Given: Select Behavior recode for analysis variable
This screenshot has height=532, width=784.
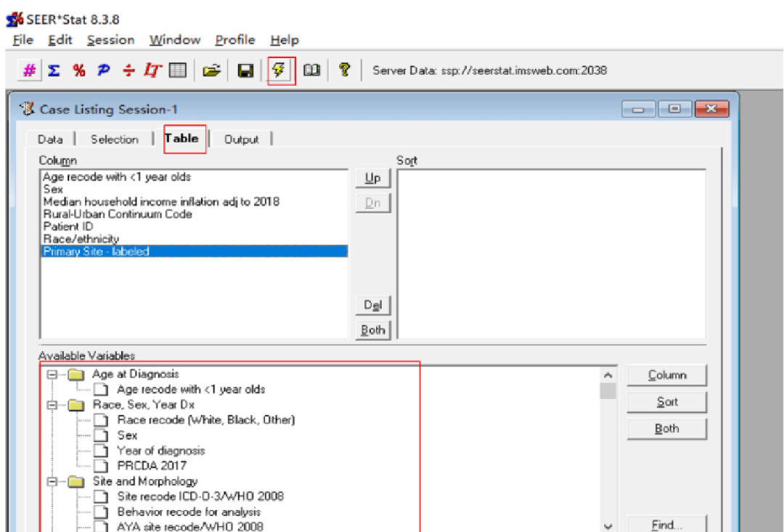Looking at the screenshot, I should [189, 512].
